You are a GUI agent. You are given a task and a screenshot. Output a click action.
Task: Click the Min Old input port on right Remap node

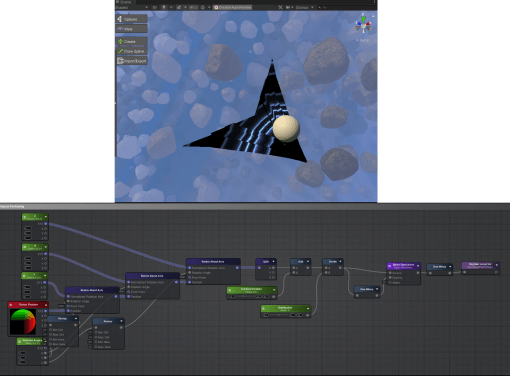pos(96,332)
